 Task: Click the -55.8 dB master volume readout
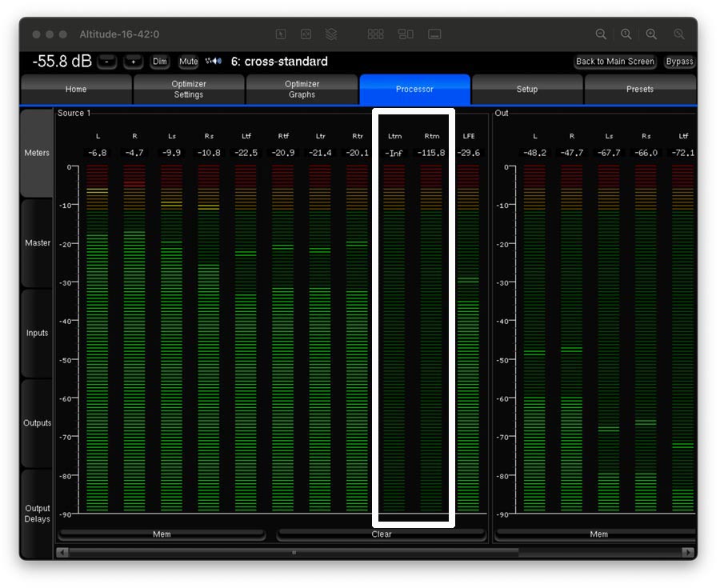pos(62,61)
